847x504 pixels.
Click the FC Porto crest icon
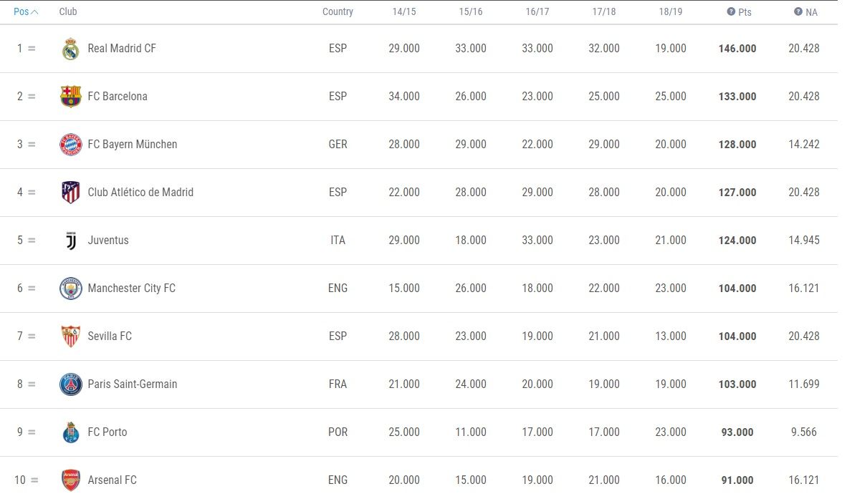click(71, 432)
